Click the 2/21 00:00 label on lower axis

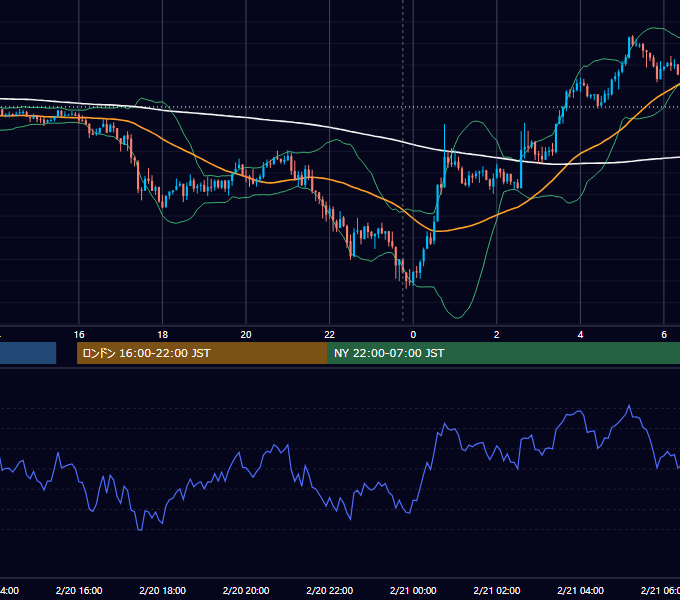coord(413,590)
